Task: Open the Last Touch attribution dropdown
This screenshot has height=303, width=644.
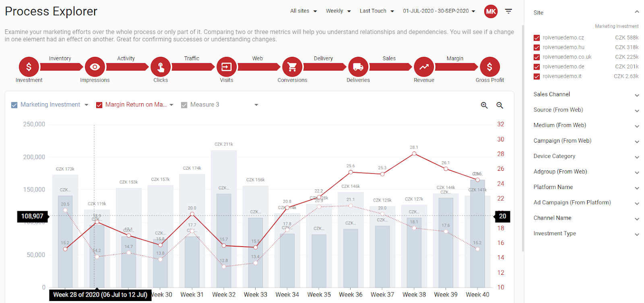Action: [x=377, y=11]
